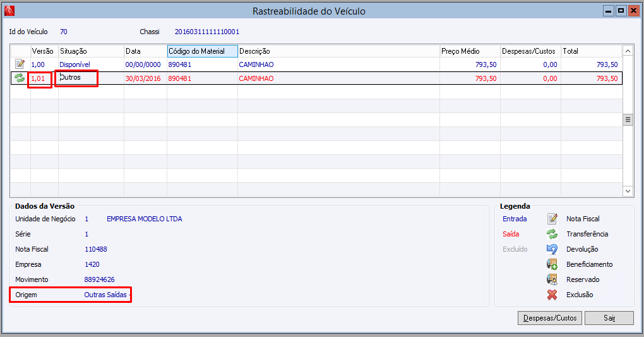Click the Preço Médio column header

click(x=470, y=51)
